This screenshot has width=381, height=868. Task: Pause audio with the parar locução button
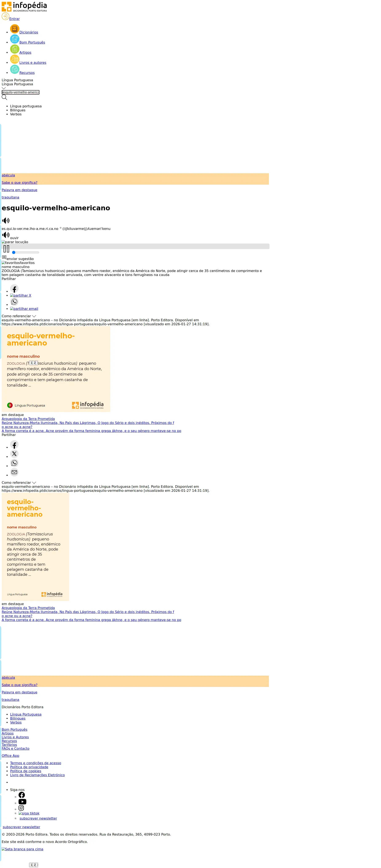pos(15,242)
